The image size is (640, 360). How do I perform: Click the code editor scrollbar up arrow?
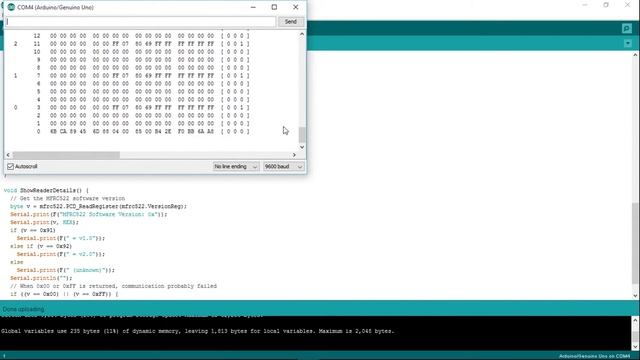point(636,55)
